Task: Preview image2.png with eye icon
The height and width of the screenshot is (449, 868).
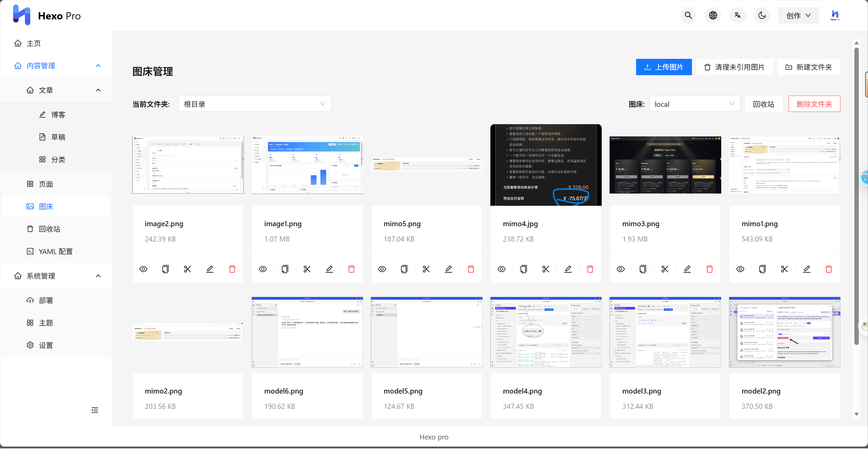Action: tap(143, 269)
